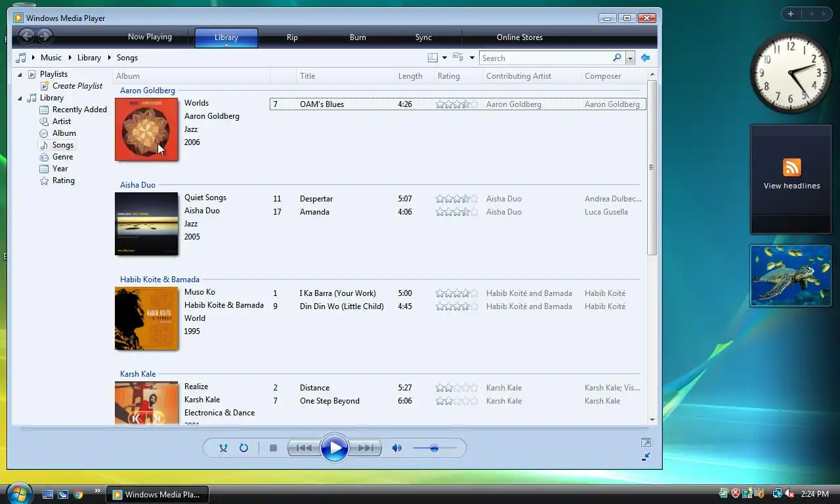The image size is (840, 504).
Task: Click the Worlds album cover thumbnail
Action: click(146, 129)
